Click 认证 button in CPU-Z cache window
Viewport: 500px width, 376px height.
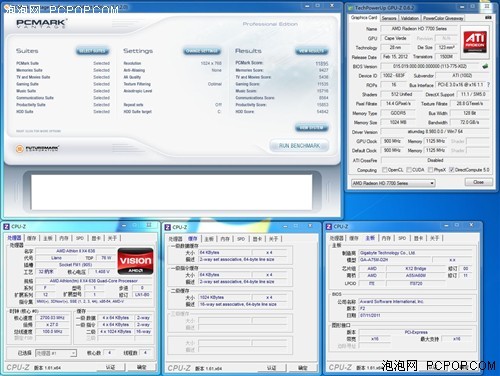tap(272, 368)
